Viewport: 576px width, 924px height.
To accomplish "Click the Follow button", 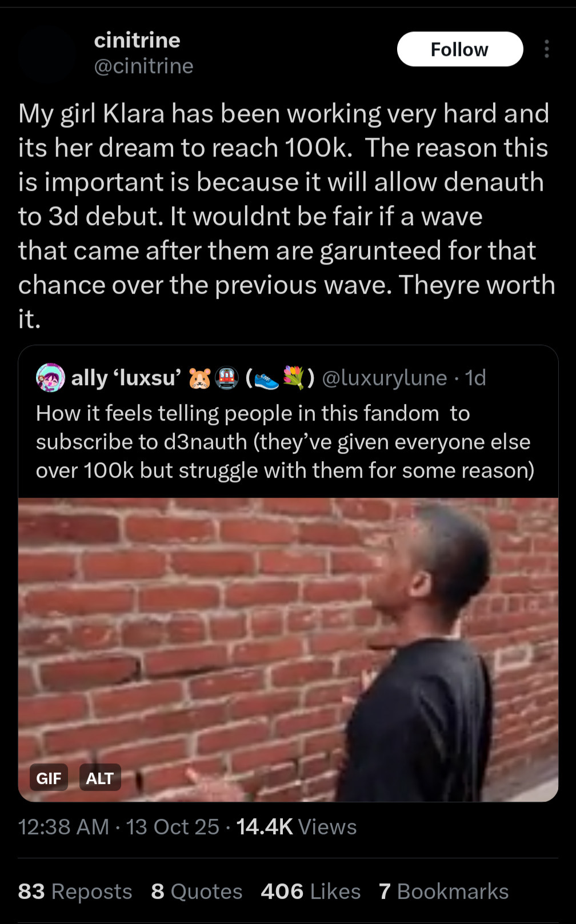I will pos(460,49).
